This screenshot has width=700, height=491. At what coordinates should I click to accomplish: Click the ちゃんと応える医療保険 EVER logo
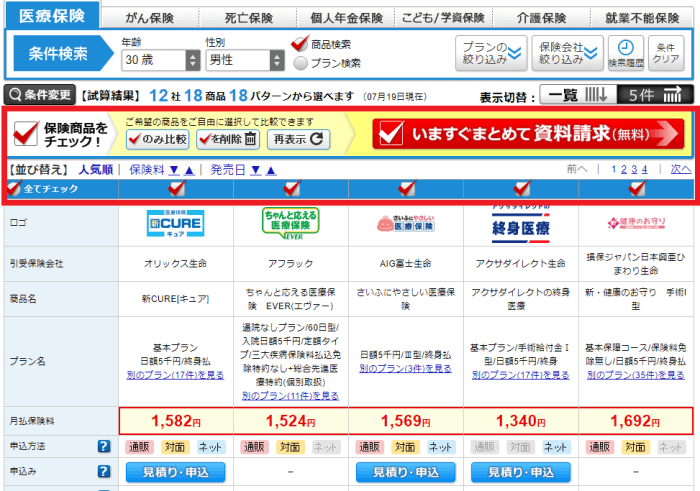291,223
